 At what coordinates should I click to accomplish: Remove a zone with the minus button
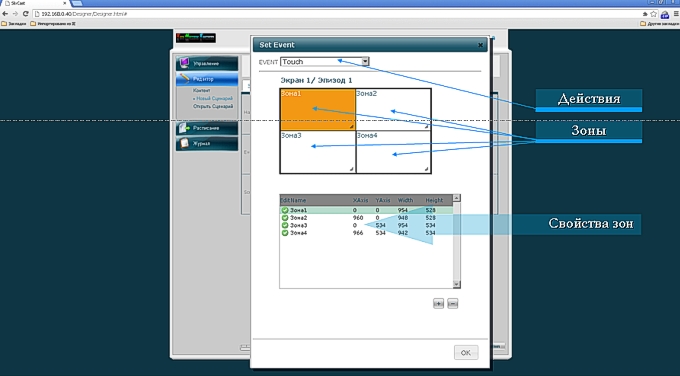point(452,304)
